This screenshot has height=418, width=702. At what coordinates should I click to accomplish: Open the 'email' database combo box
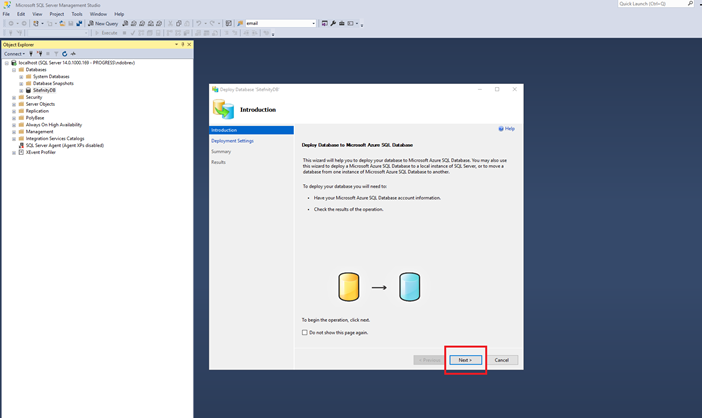(312, 23)
